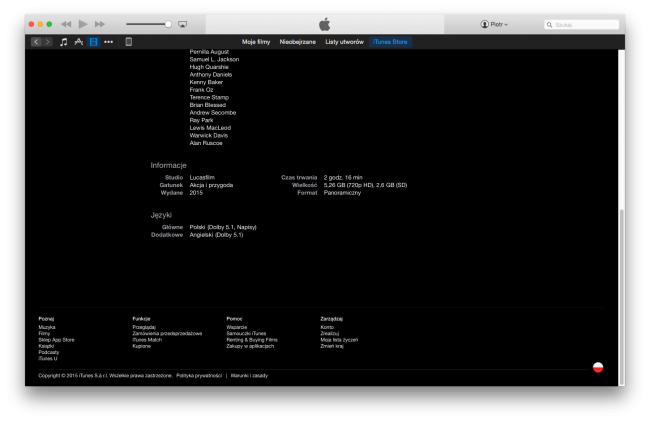
Task: Open the three-dots more libraries menu
Action: [109, 42]
